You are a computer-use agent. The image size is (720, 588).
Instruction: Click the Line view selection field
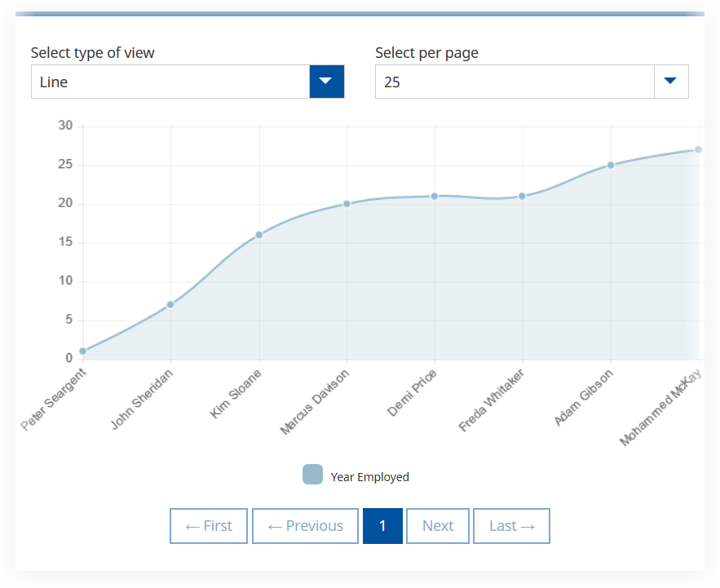(170, 82)
